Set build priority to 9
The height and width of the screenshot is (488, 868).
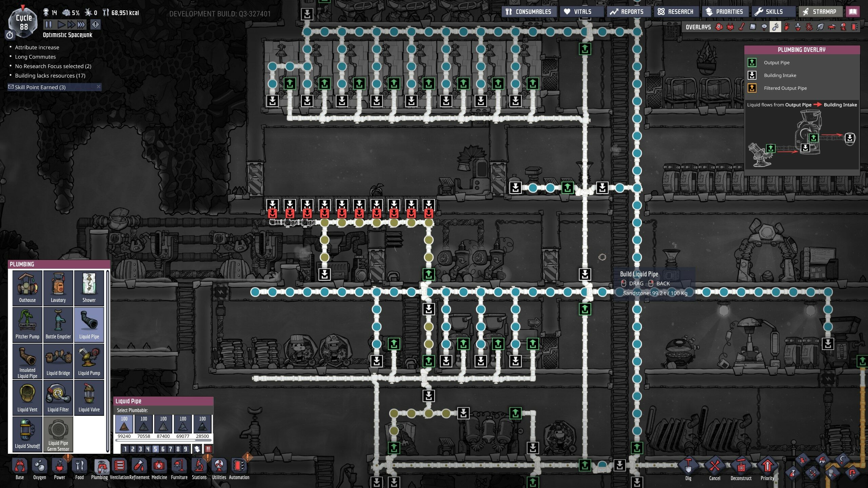point(185,449)
